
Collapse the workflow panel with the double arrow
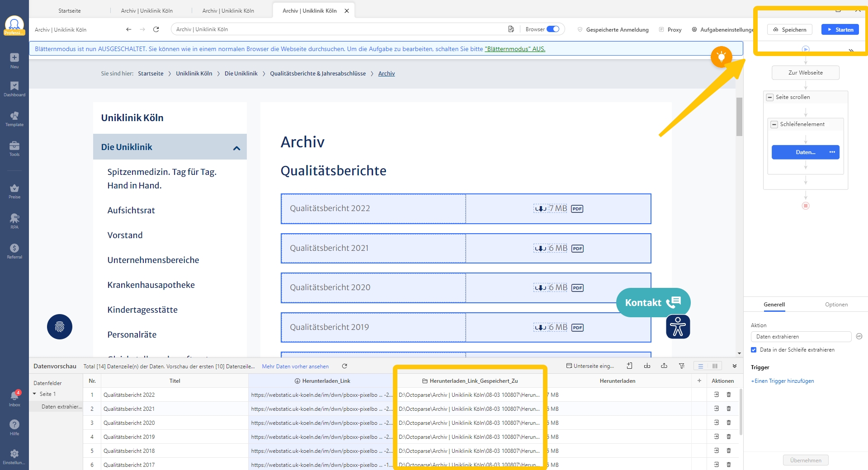coord(851,51)
